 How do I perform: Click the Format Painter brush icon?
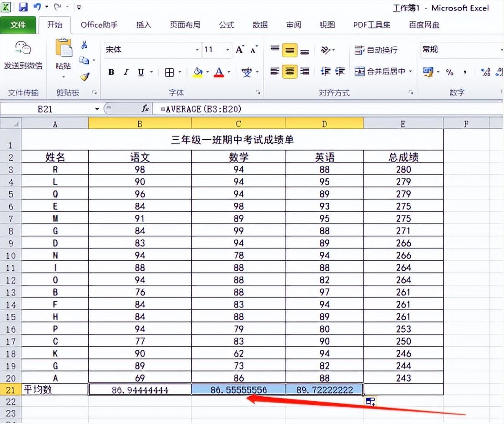[85, 76]
